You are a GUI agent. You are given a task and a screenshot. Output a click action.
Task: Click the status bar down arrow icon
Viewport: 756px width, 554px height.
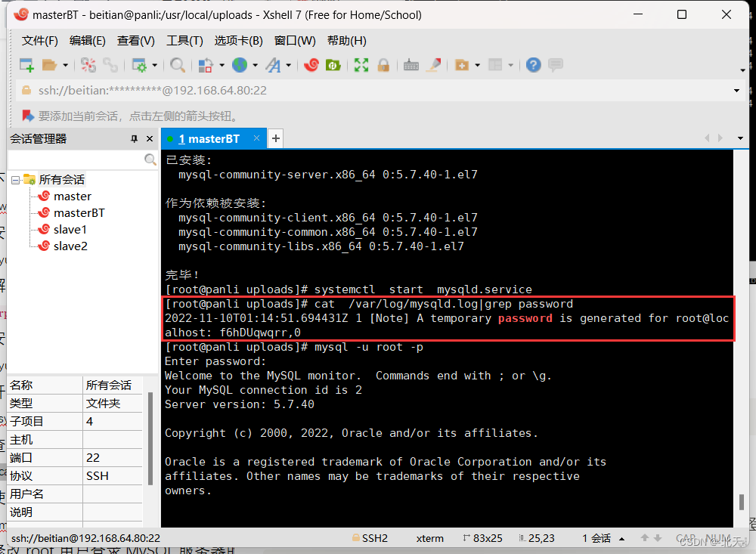658,538
